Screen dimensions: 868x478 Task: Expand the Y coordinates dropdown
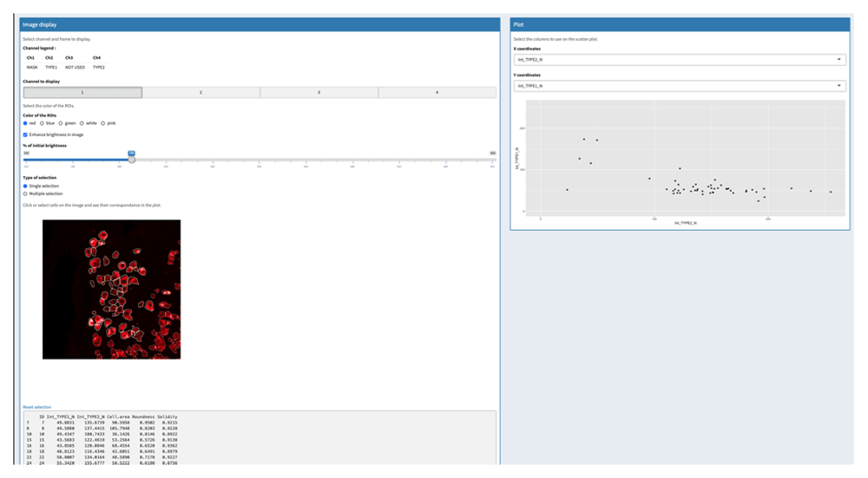coord(679,86)
